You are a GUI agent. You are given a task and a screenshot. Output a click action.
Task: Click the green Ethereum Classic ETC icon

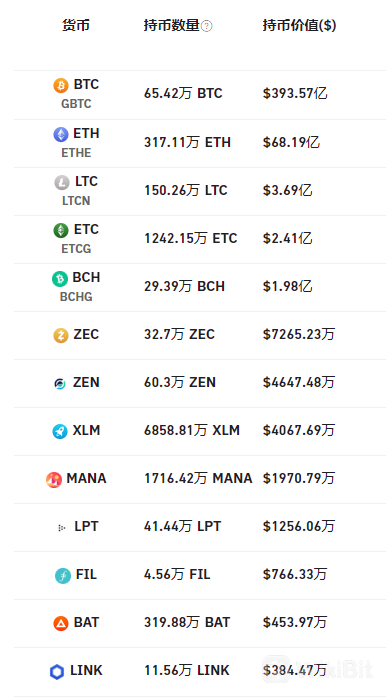pos(61,230)
